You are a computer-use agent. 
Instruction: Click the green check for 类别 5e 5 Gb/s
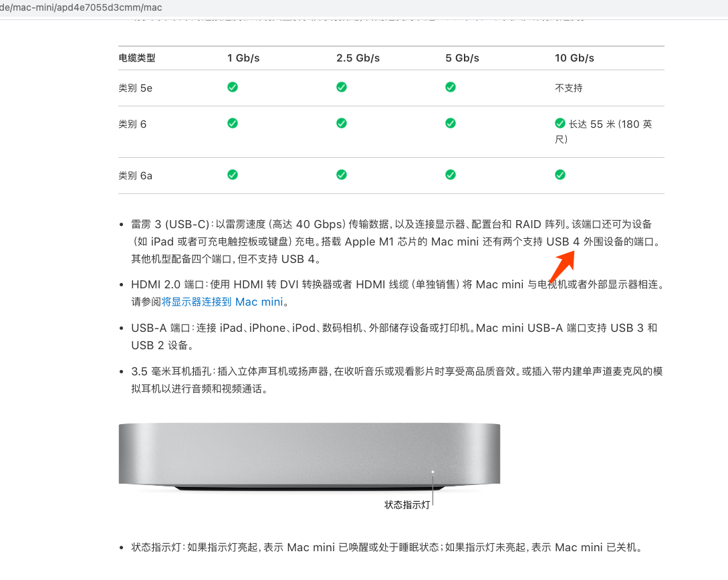(x=451, y=87)
